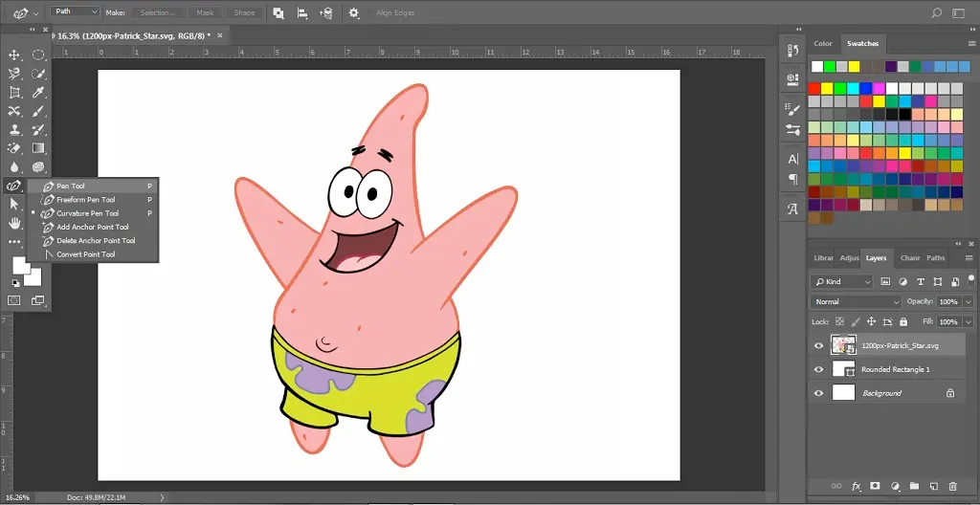This screenshot has width=980, height=505.
Task: Open the Paragraph panel icon in dock
Action: [793, 180]
